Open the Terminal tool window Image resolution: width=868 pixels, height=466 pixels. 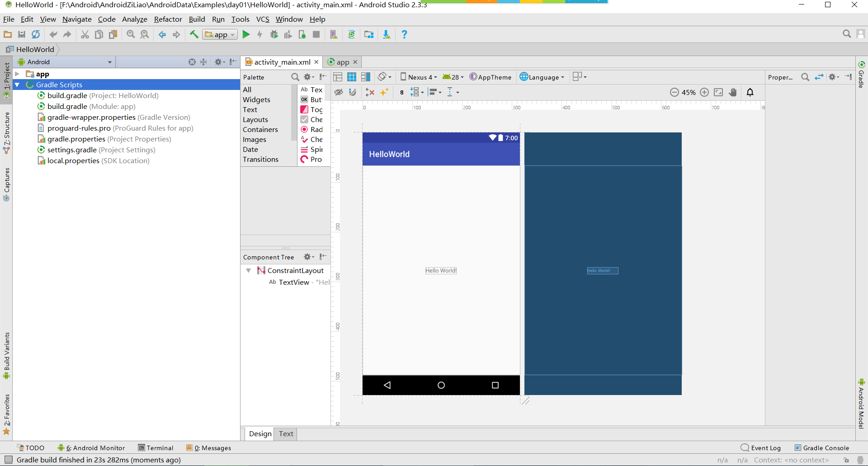click(156, 447)
